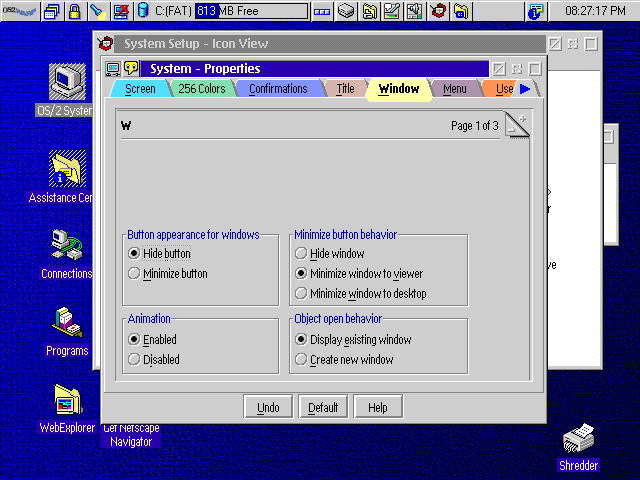
Task: Click the OS/2 Warp menu button
Action: tap(20, 11)
